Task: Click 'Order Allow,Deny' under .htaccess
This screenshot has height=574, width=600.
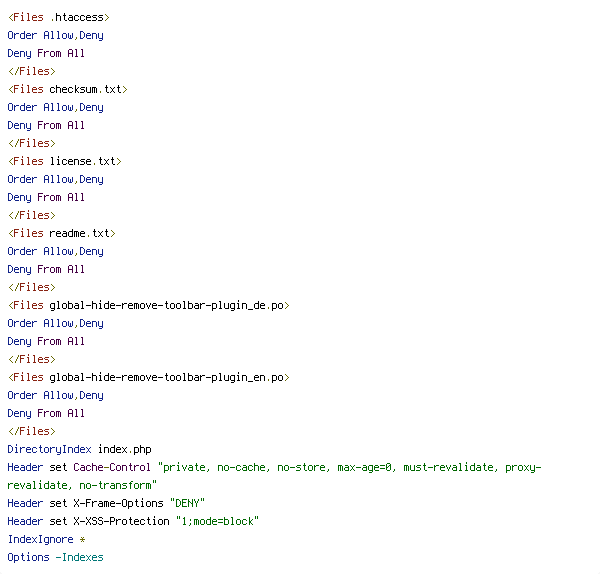Action: (x=55, y=36)
